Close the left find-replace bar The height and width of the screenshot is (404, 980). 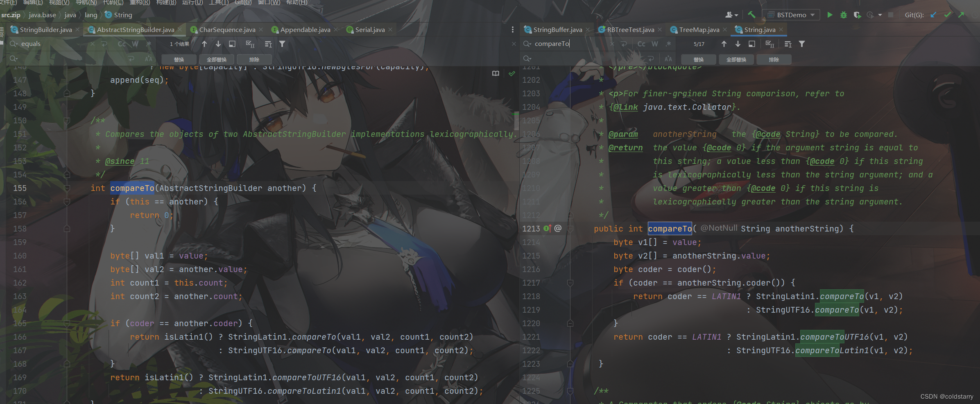514,44
